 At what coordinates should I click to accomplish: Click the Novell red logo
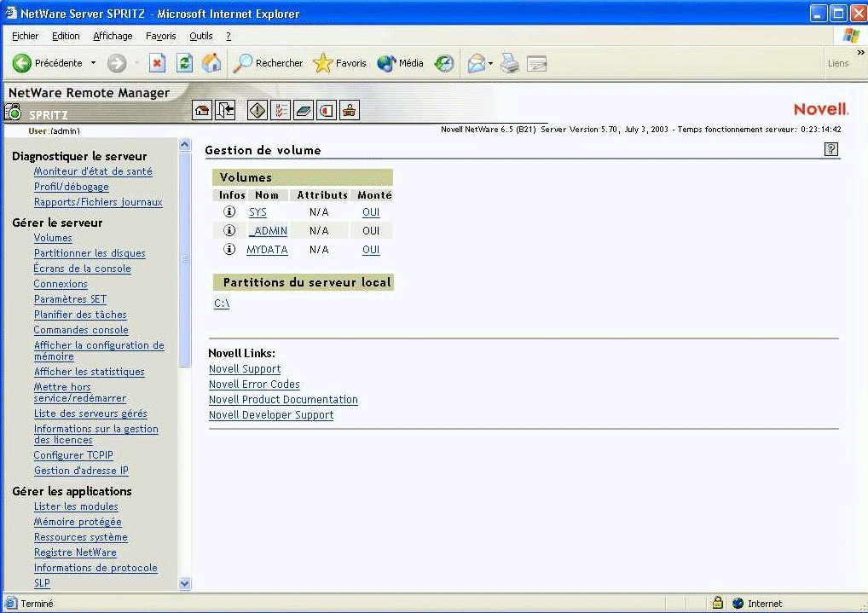pyautogui.click(x=820, y=108)
